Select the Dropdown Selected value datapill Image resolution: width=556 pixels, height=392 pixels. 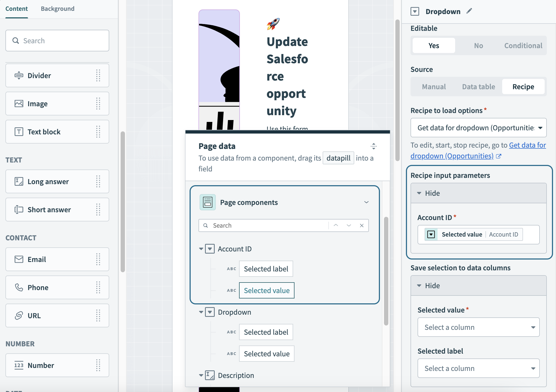[267, 354]
